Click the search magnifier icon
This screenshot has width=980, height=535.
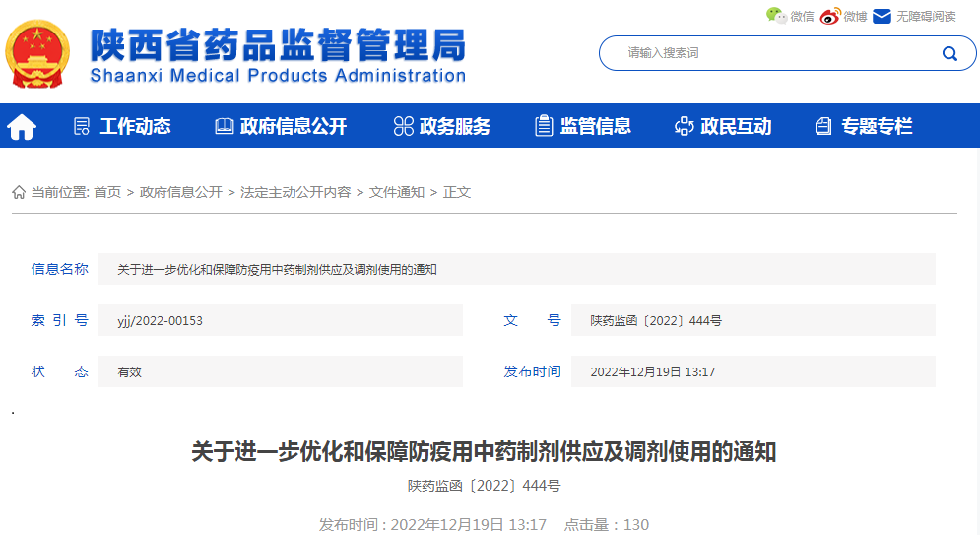949,54
